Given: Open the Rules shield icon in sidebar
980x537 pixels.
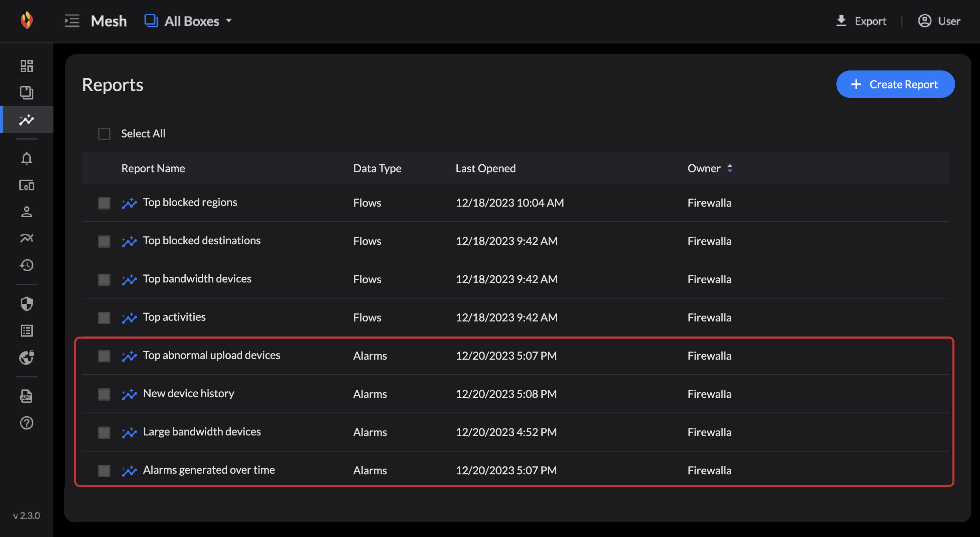Looking at the screenshot, I should (x=27, y=304).
